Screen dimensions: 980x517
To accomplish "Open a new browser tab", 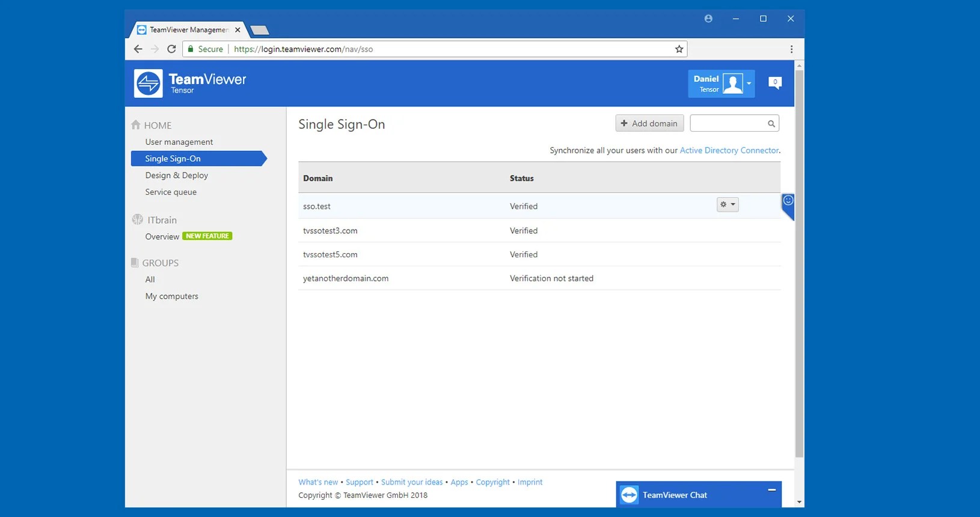I will click(x=259, y=30).
